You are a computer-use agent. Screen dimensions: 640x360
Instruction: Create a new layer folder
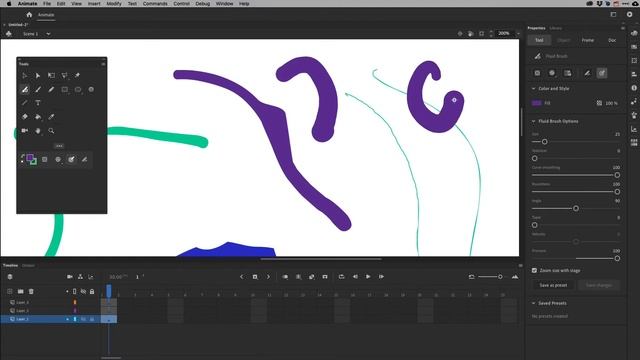coord(20,291)
